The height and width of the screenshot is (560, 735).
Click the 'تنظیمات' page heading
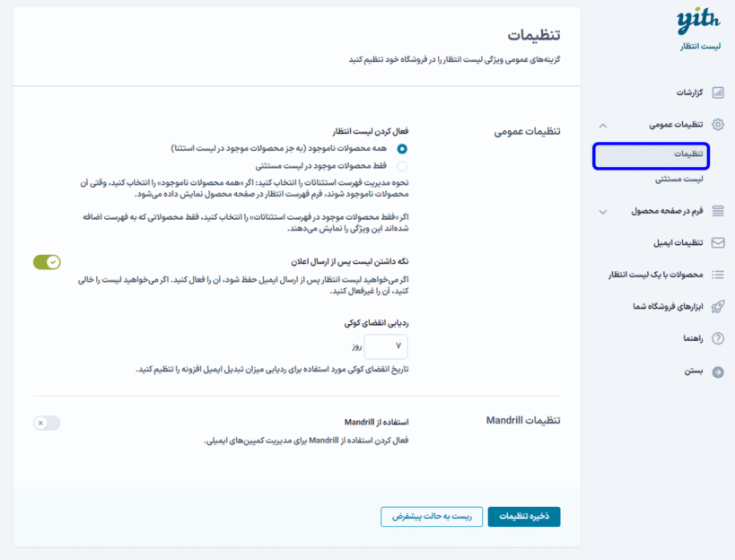(x=533, y=35)
